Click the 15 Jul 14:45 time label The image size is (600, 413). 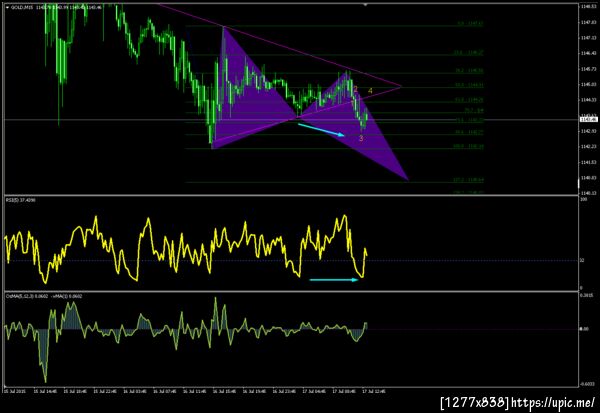click(x=45, y=391)
